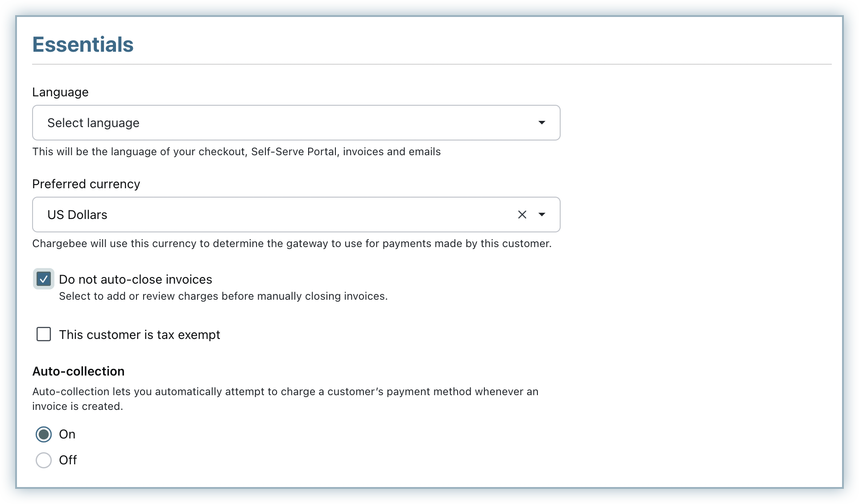Clear the US Dollars currency selection
The image size is (859, 504).
click(x=522, y=215)
